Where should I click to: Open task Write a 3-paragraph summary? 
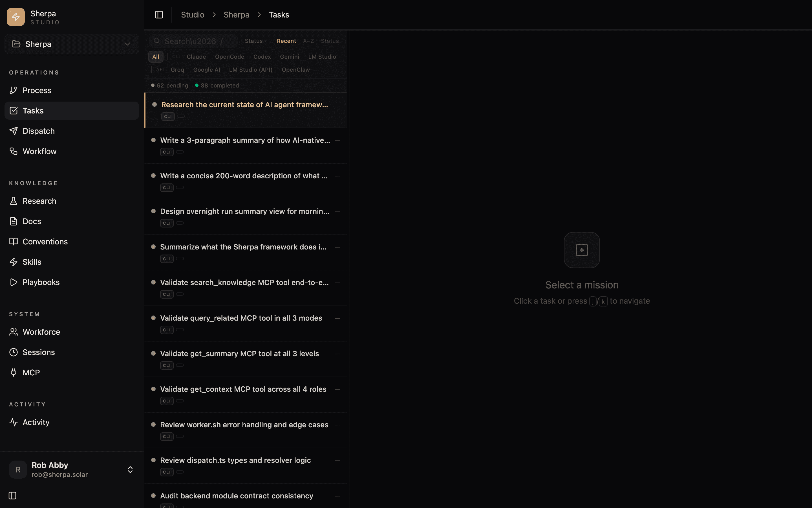[246, 146]
